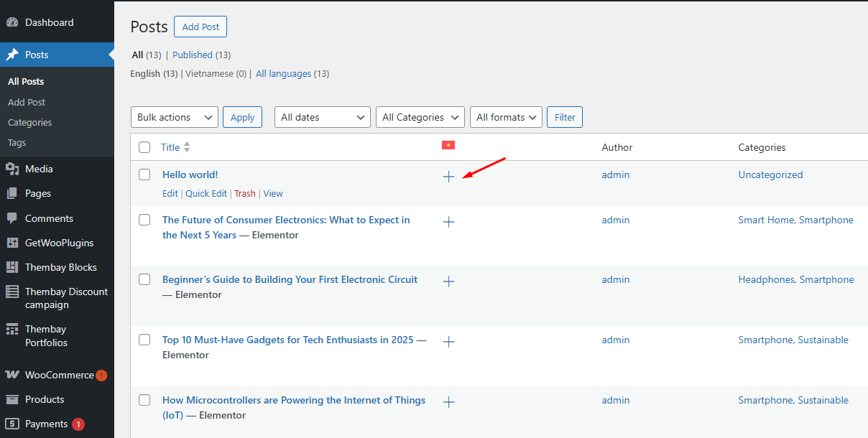Viewport: 868px width, 438px height.
Task: Expand the All dates filter dropdown
Action: pos(322,117)
